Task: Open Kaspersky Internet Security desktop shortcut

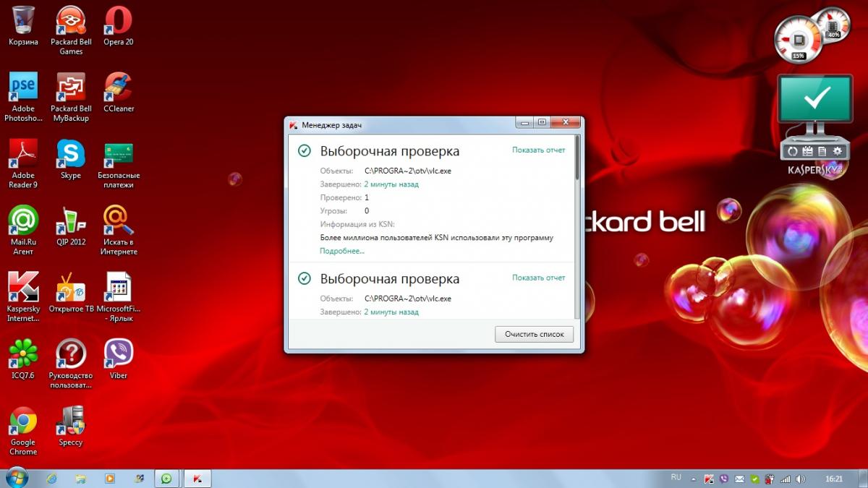Action: pyautogui.click(x=23, y=296)
